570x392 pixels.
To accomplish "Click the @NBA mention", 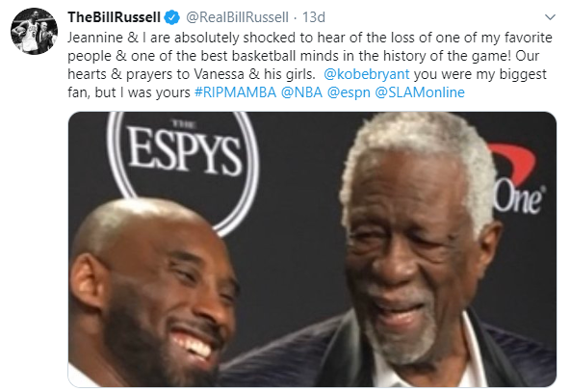I will (x=301, y=92).
